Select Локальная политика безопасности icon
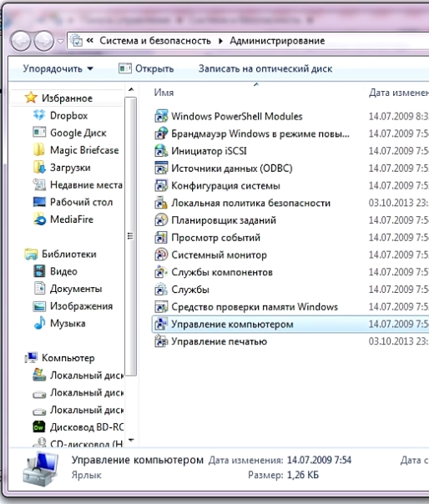 point(161,203)
